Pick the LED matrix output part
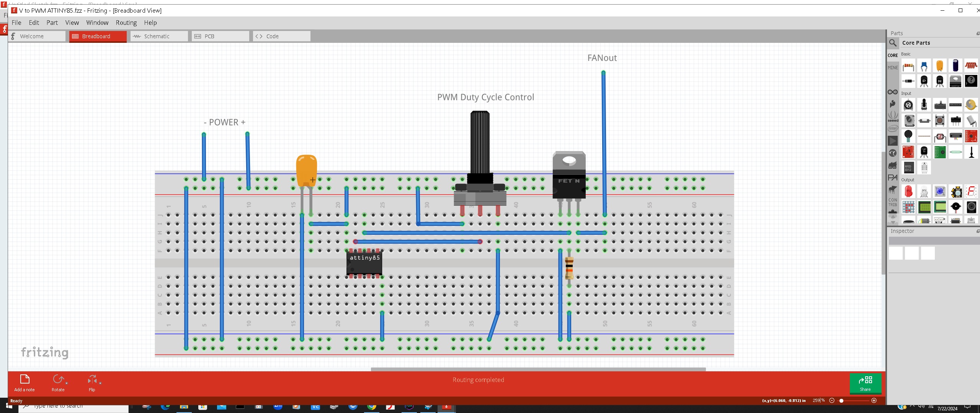 tap(908, 207)
